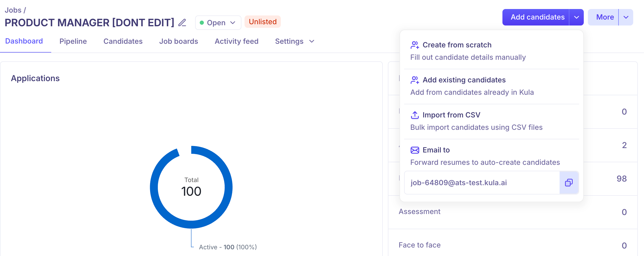This screenshot has width=644, height=256.
Task: Click the Applications heading
Action: pos(35,78)
